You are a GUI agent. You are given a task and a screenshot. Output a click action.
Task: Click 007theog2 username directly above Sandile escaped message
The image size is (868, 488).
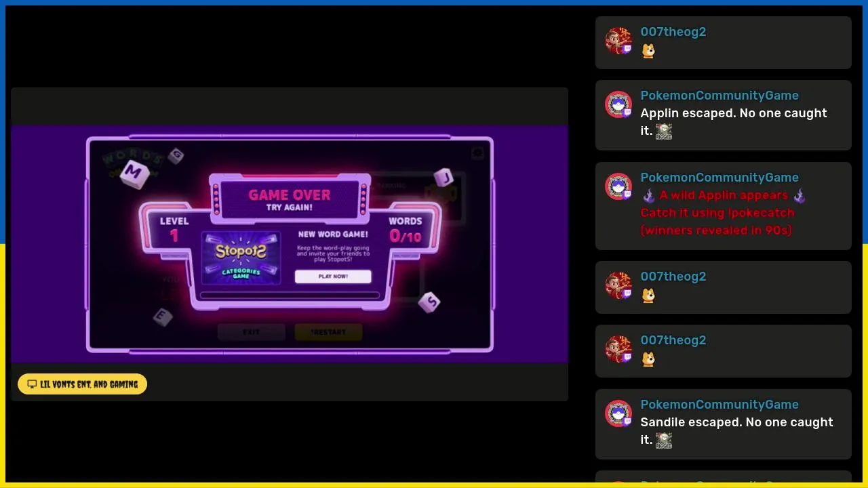[673, 340]
